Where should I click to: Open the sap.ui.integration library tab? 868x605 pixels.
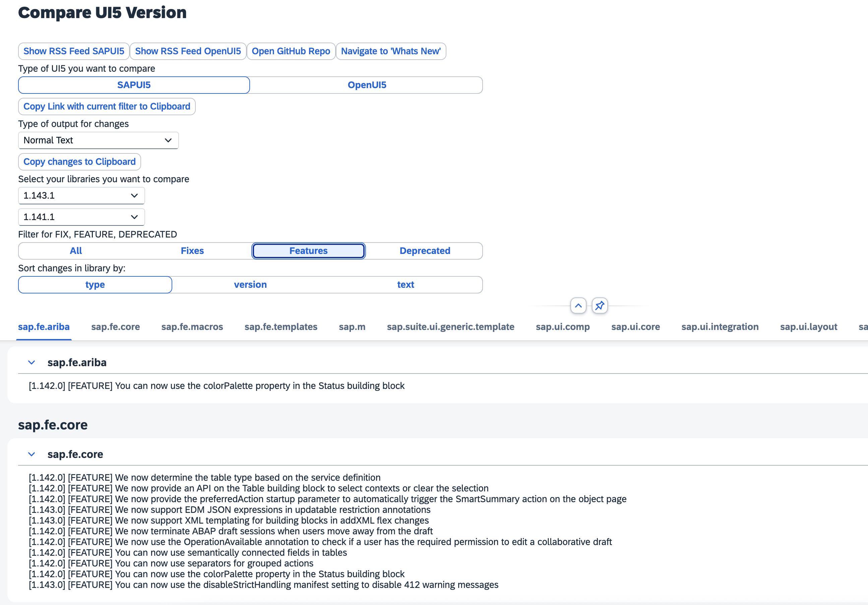coord(720,327)
